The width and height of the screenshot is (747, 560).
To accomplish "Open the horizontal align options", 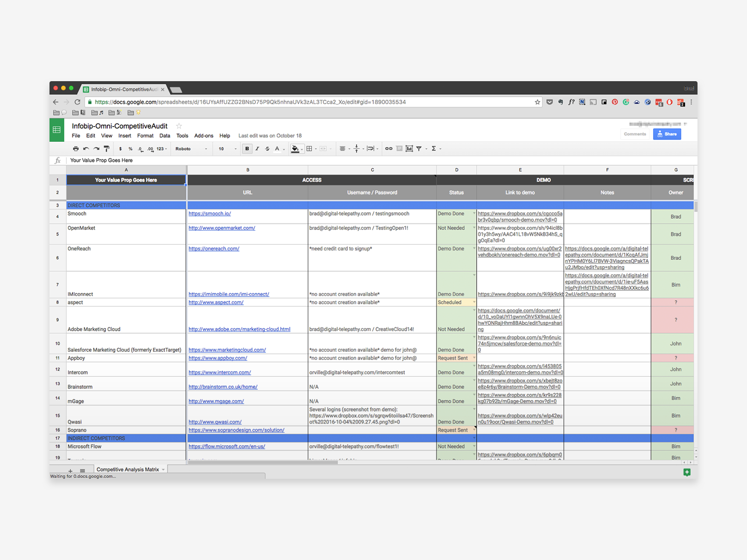I will coord(345,149).
